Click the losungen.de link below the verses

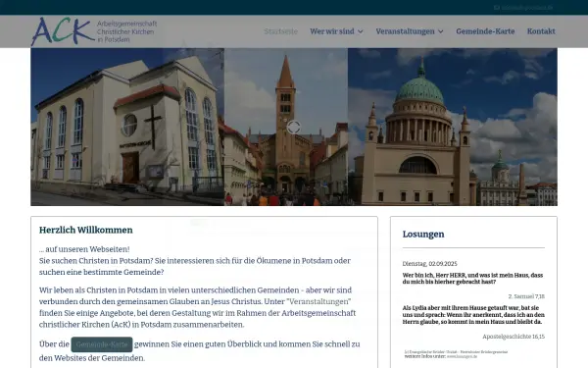[462, 356]
